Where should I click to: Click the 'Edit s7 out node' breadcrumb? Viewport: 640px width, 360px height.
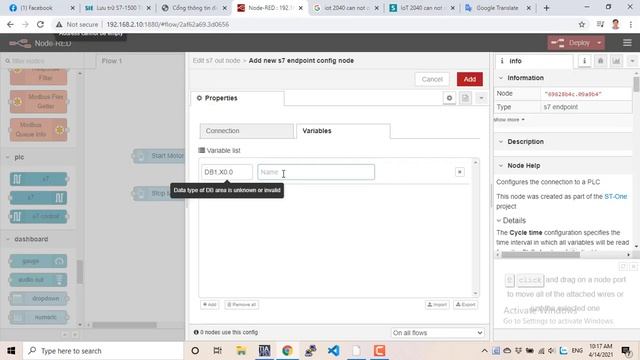click(x=216, y=60)
